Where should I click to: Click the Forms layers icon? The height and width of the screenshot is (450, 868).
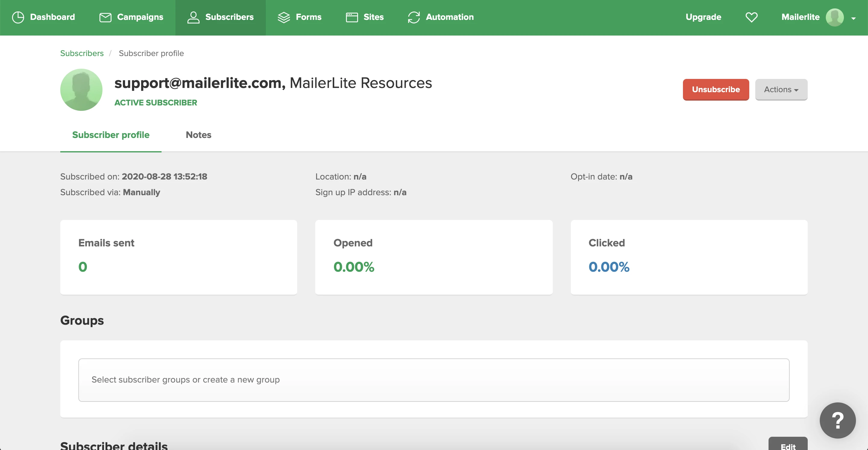pos(284,17)
